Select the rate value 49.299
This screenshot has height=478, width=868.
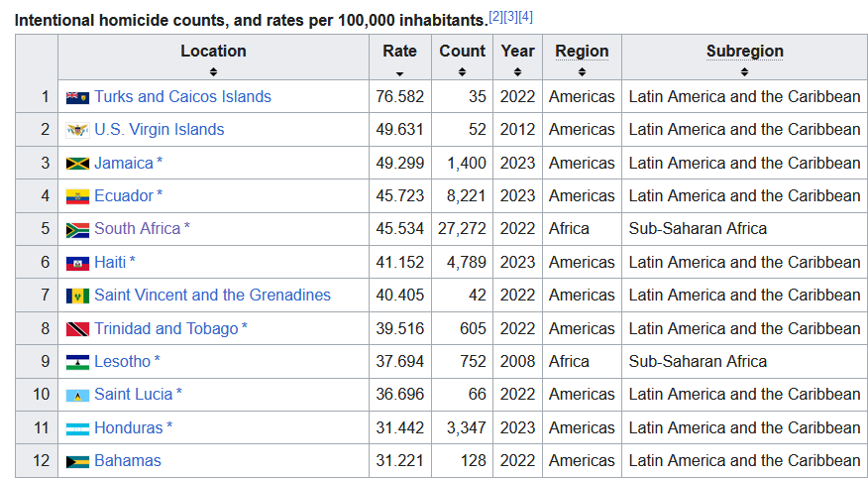pos(399,163)
